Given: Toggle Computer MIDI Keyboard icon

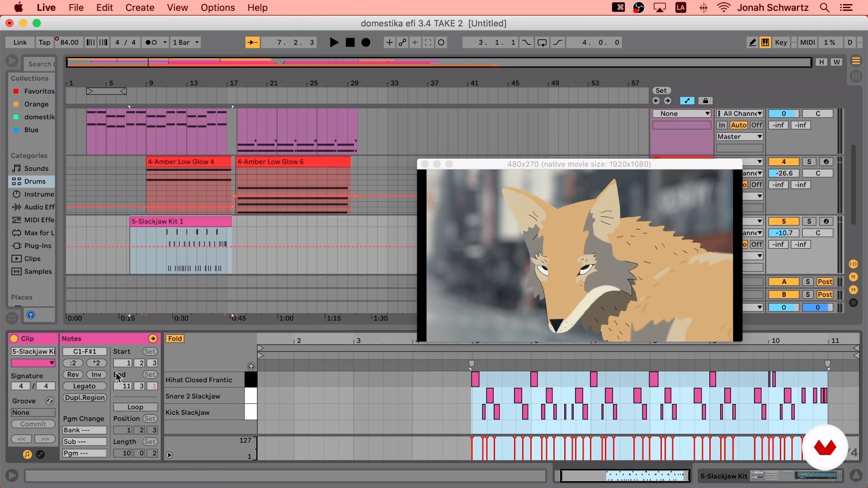Looking at the screenshot, I should point(765,42).
